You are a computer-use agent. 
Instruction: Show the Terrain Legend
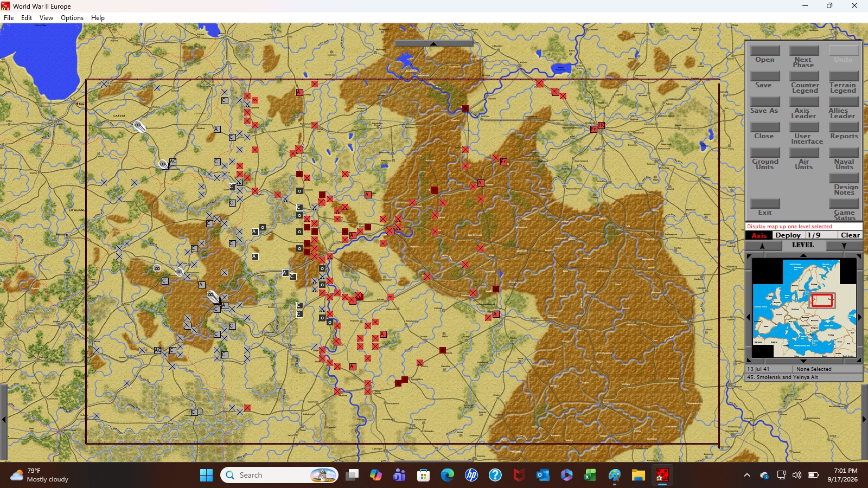843,82
